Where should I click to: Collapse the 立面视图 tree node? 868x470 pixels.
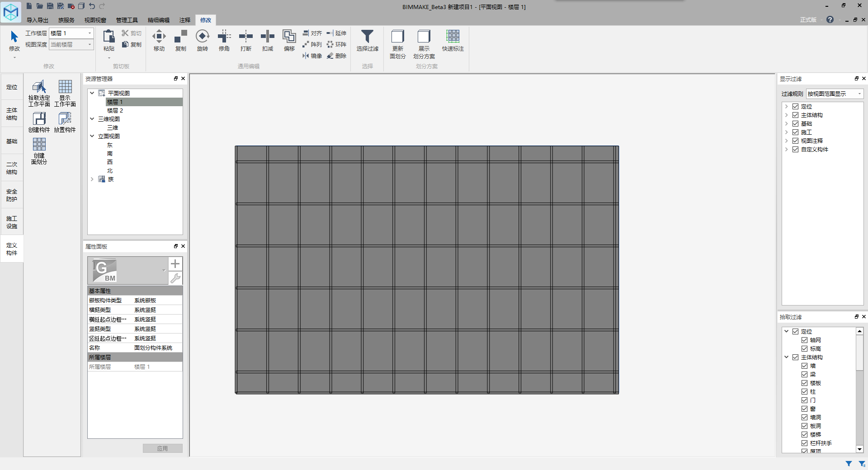pyautogui.click(x=92, y=136)
